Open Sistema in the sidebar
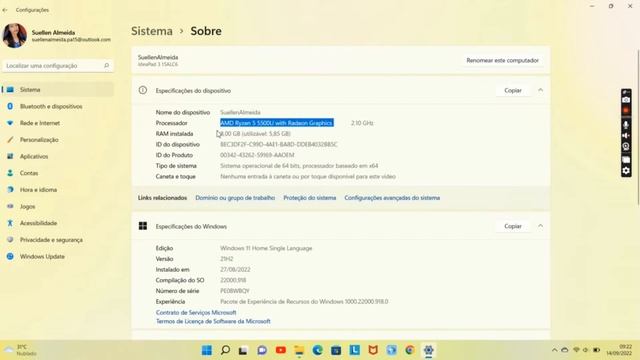Screen dimensions: 640x360 58,89
